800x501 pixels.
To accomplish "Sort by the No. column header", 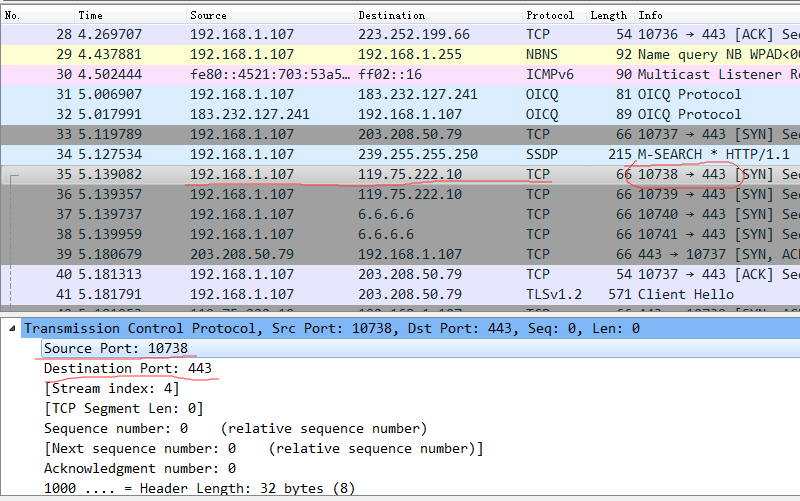I will tap(13, 15).
